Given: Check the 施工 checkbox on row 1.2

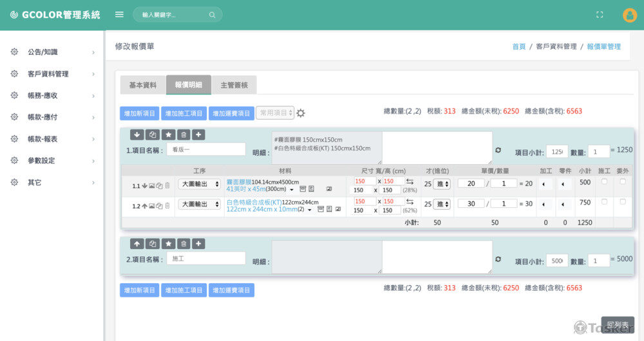Looking at the screenshot, I should coord(604,201).
